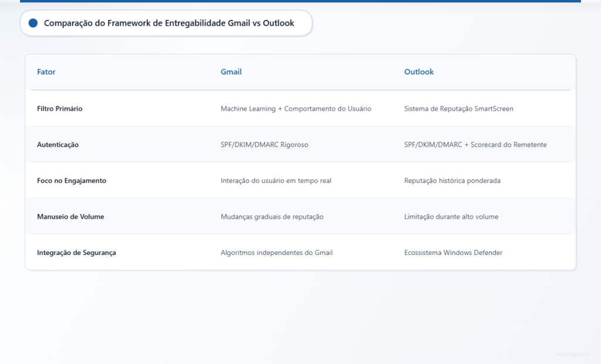The height and width of the screenshot is (364, 601).
Task: Click the Reputação histórica ponderada cell
Action: tap(451, 181)
